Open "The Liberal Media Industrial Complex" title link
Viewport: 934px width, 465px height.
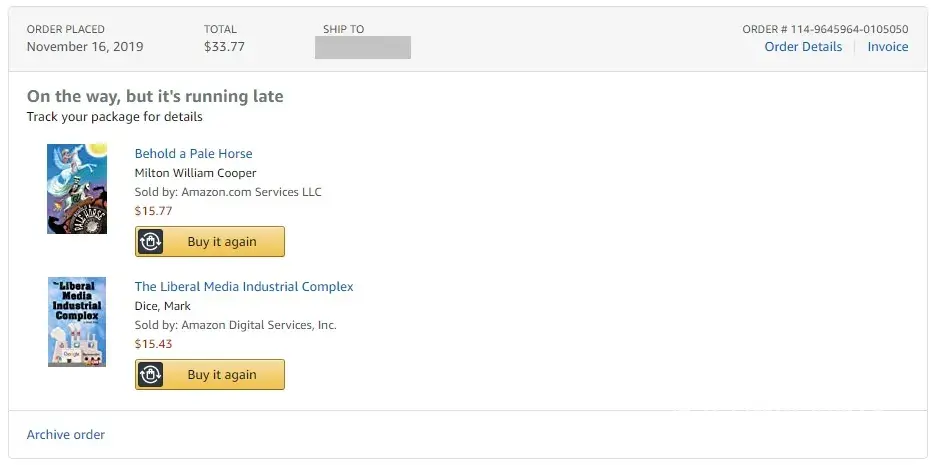[x=244, y=287]
